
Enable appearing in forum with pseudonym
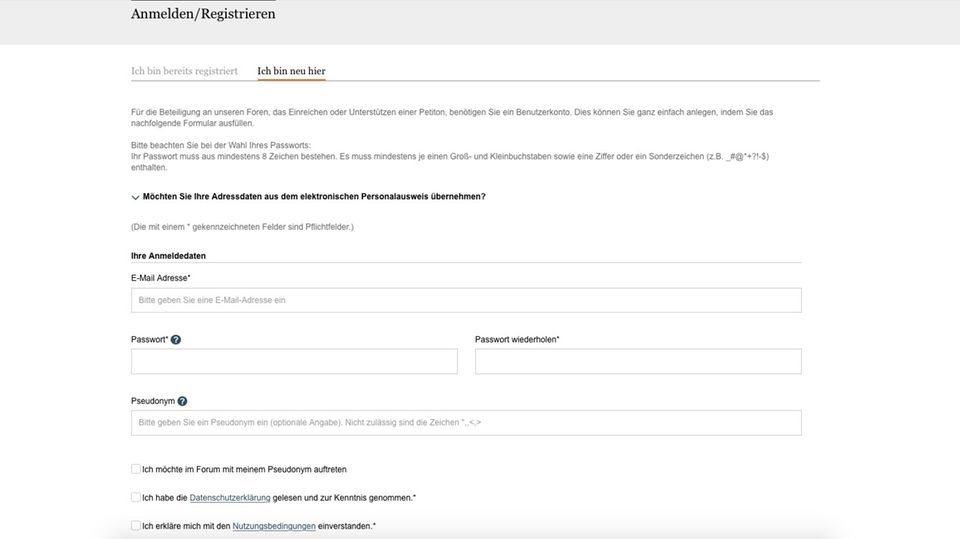136,469
